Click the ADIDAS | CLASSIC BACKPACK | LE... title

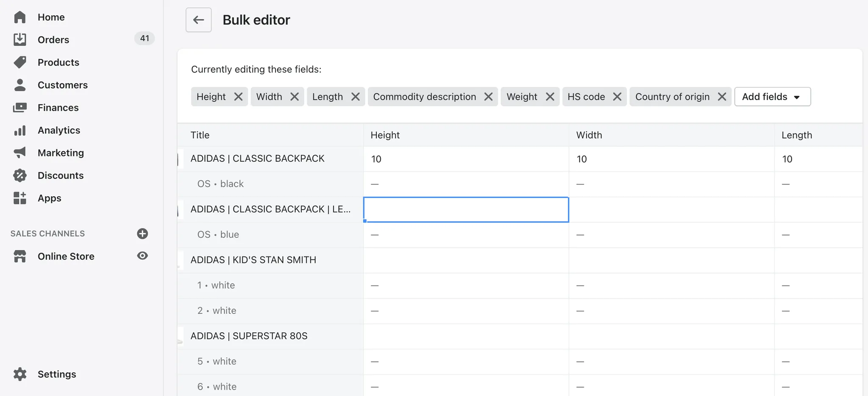(270, 209)
